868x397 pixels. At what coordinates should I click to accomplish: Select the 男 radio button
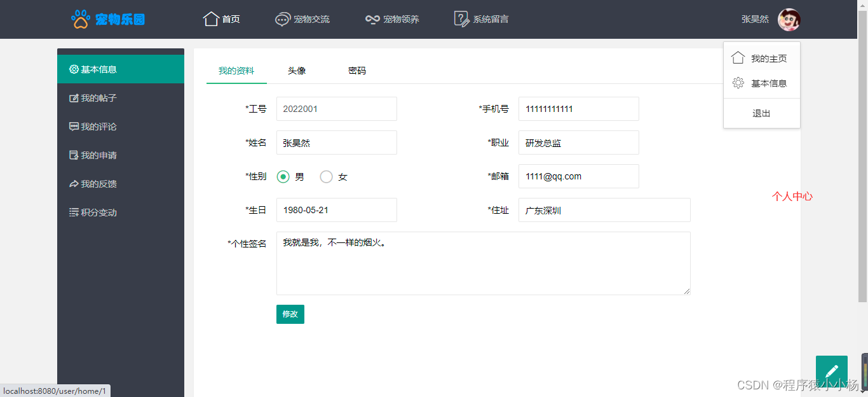pos(283,177)
